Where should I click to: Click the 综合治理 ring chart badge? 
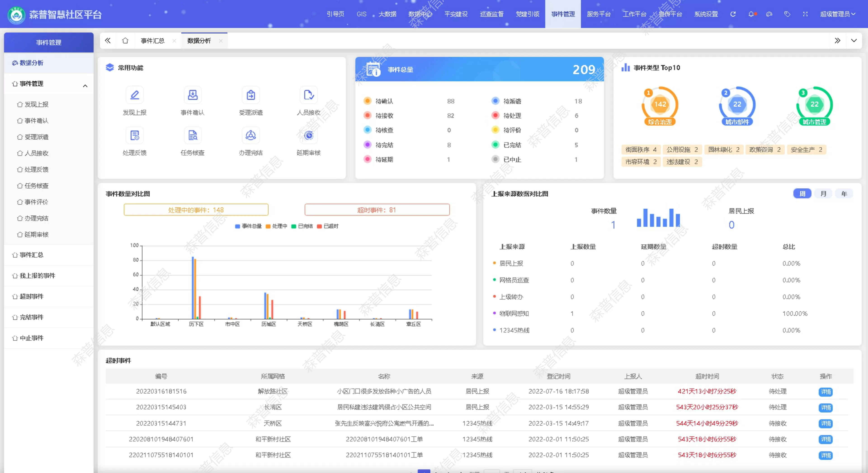click(660, 106)
